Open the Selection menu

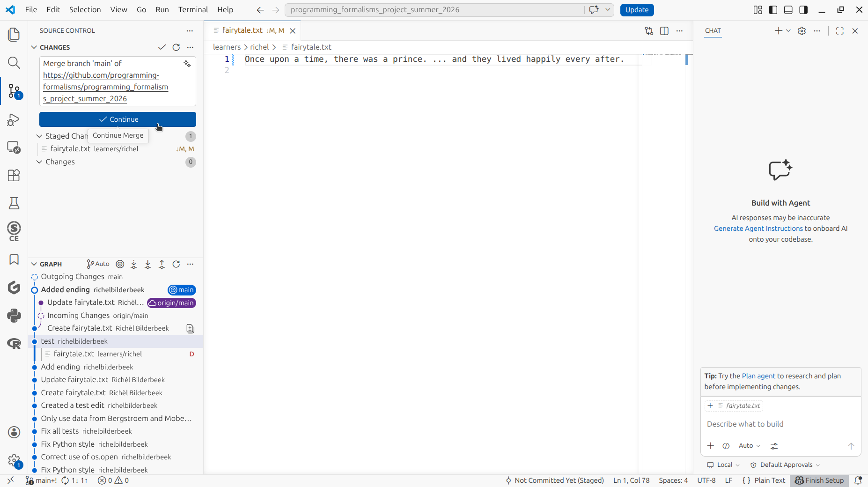click(85, 10)
